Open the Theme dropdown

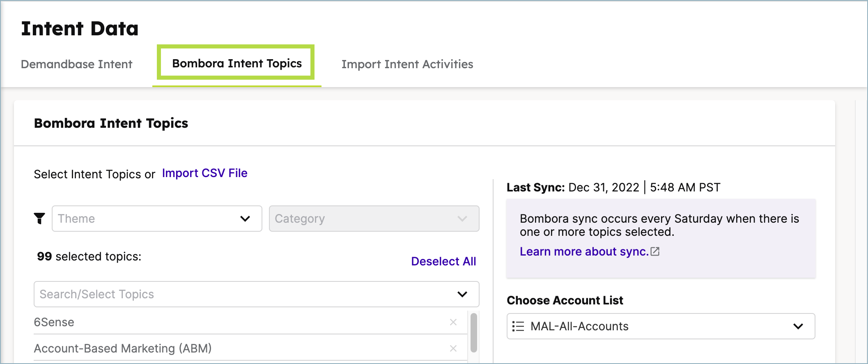pos(157,219)
